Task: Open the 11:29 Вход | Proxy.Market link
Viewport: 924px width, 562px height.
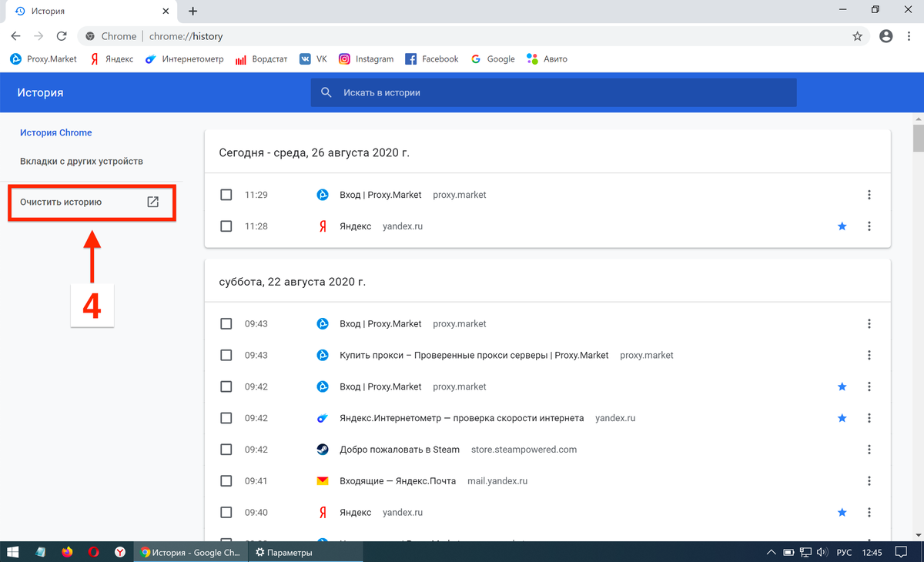Action: (x=380, y=195)
